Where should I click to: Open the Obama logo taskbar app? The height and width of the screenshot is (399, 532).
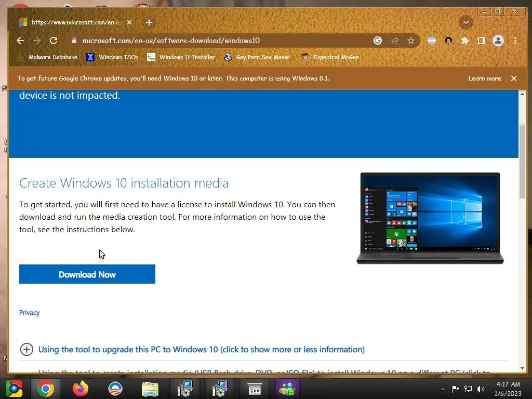[115, 389]
